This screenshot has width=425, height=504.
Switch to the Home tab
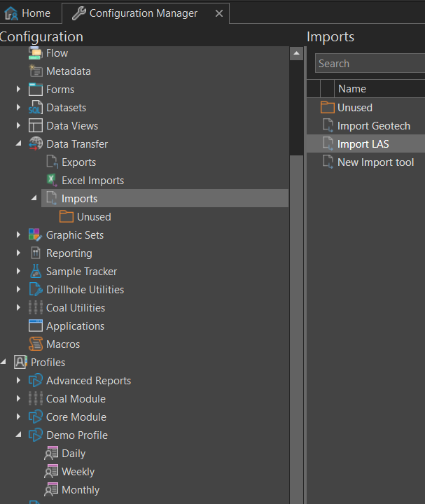28,13
